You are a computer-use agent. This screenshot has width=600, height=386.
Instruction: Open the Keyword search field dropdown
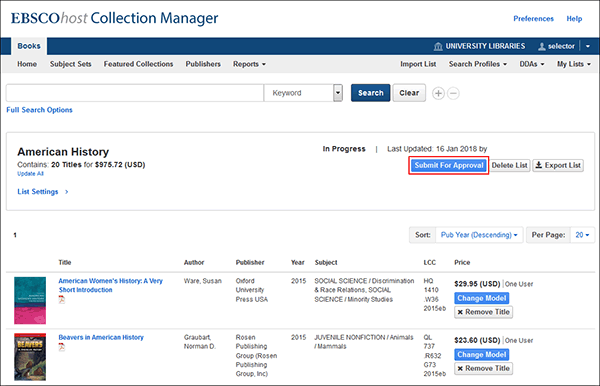pyautogui.click(x=338, y=93)
